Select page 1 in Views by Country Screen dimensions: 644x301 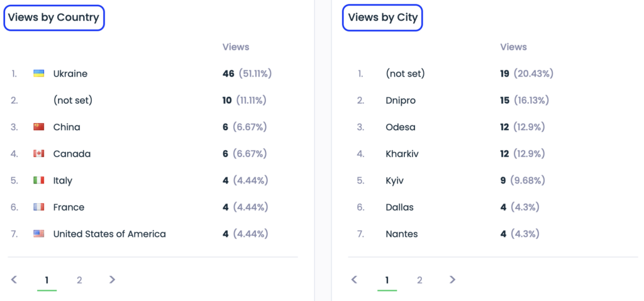pos(47,280)
